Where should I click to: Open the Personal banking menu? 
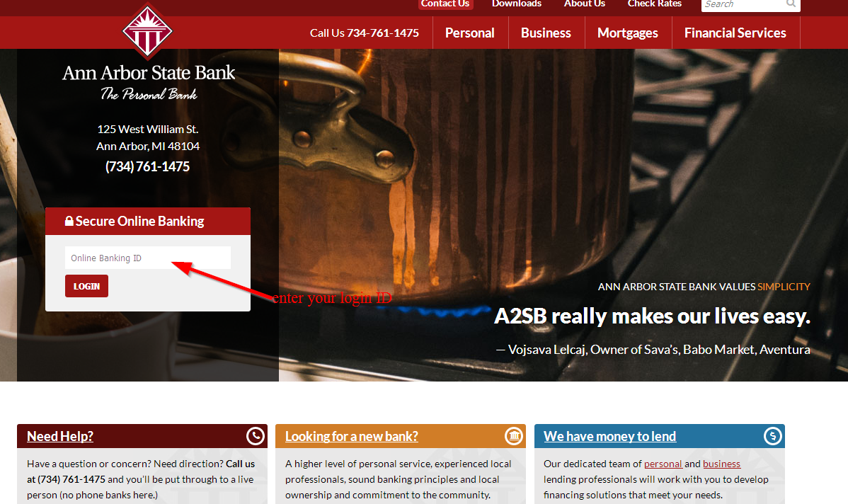tap(470, 33)
